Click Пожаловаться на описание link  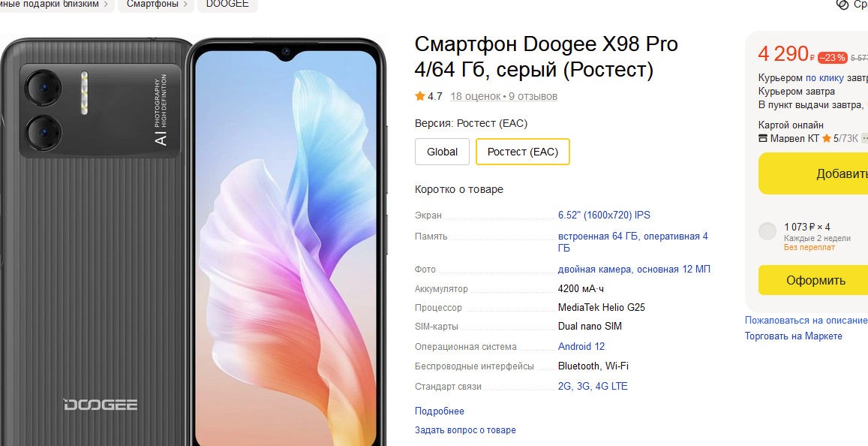[806, 320]
